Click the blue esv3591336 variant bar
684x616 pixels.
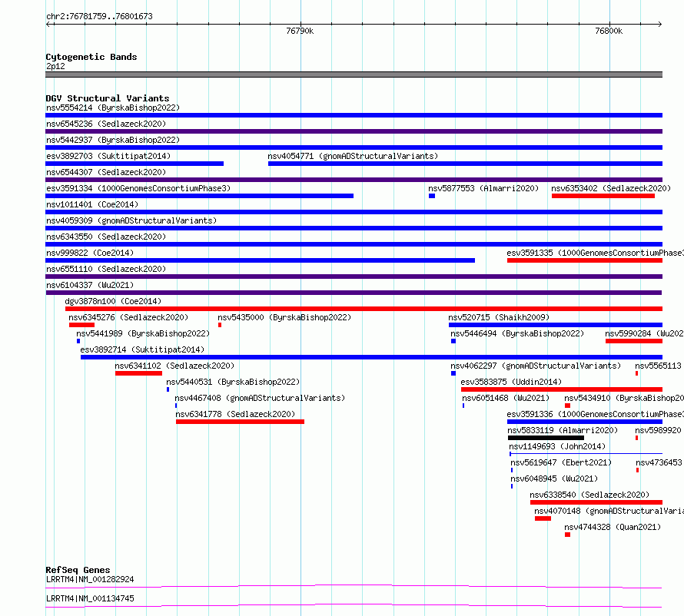click(x=585, y=422)
